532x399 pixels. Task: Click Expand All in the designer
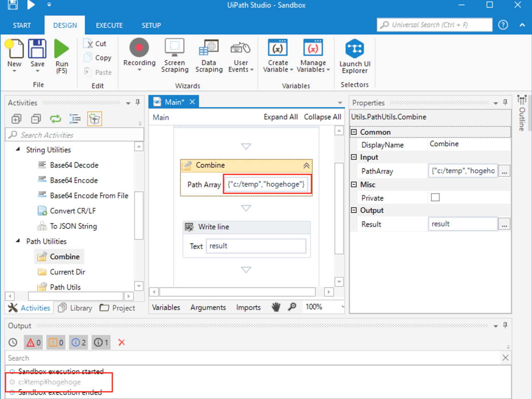(x=281, y=117)
